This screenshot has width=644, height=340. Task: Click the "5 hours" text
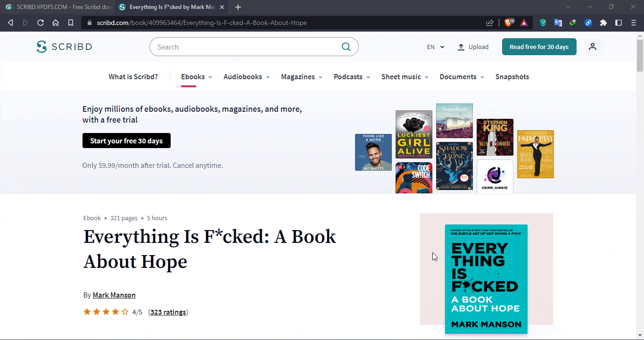(157, 218)
